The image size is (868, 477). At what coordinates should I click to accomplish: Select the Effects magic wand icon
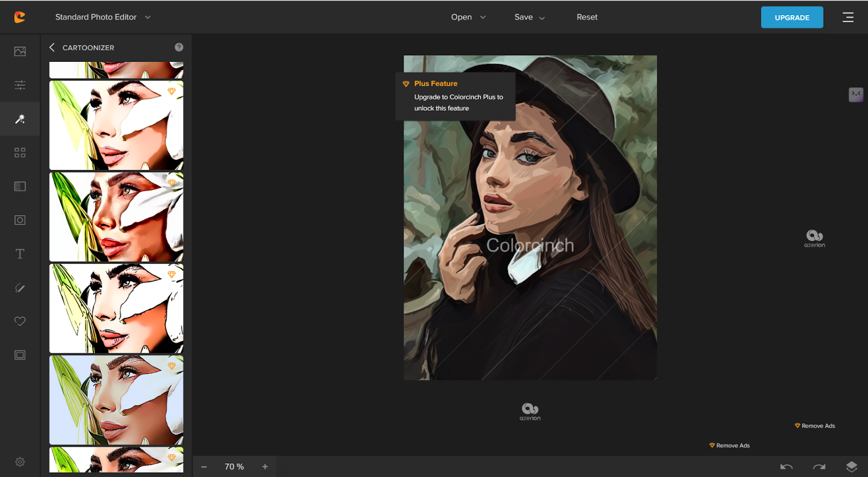pyautogui.click(x=20, y=119)
